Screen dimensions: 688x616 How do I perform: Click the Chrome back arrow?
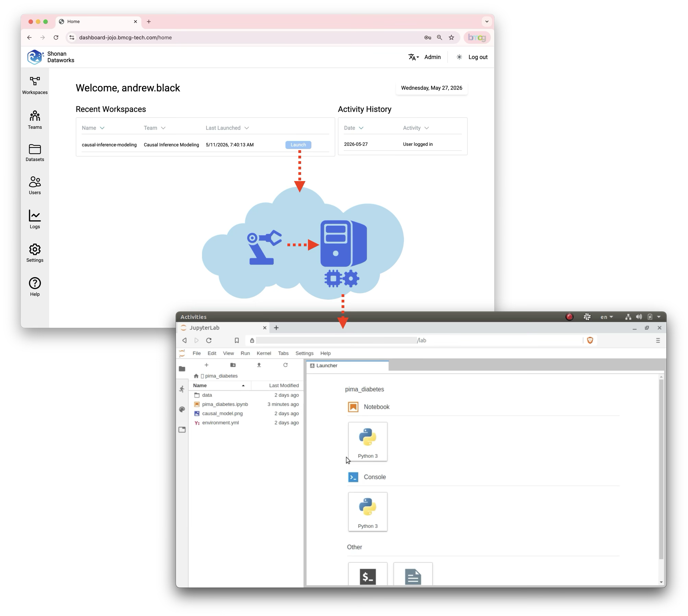pyautogui.click(x=29, y=37)
